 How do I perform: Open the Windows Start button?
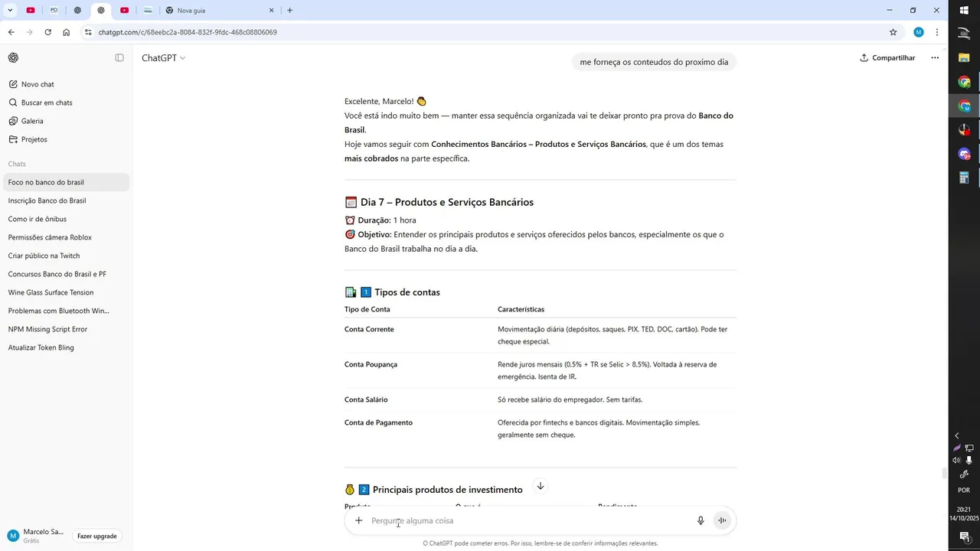click(964, 10)
